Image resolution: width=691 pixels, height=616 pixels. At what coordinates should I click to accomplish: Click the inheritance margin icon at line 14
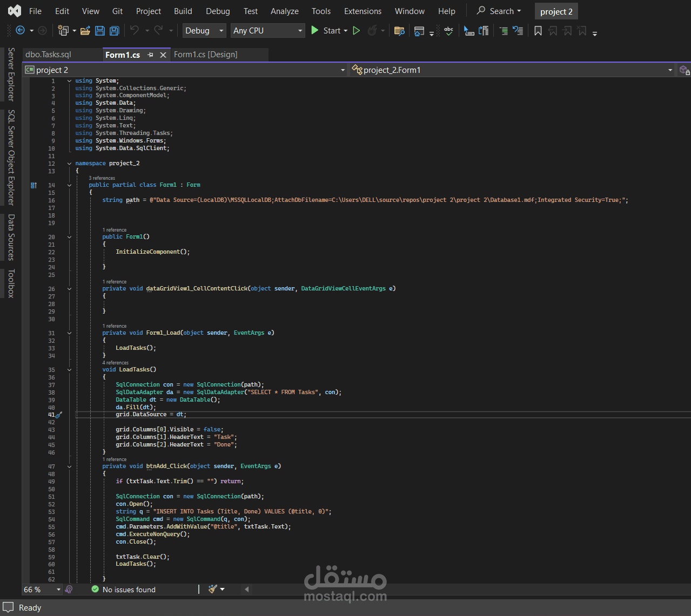34,185
